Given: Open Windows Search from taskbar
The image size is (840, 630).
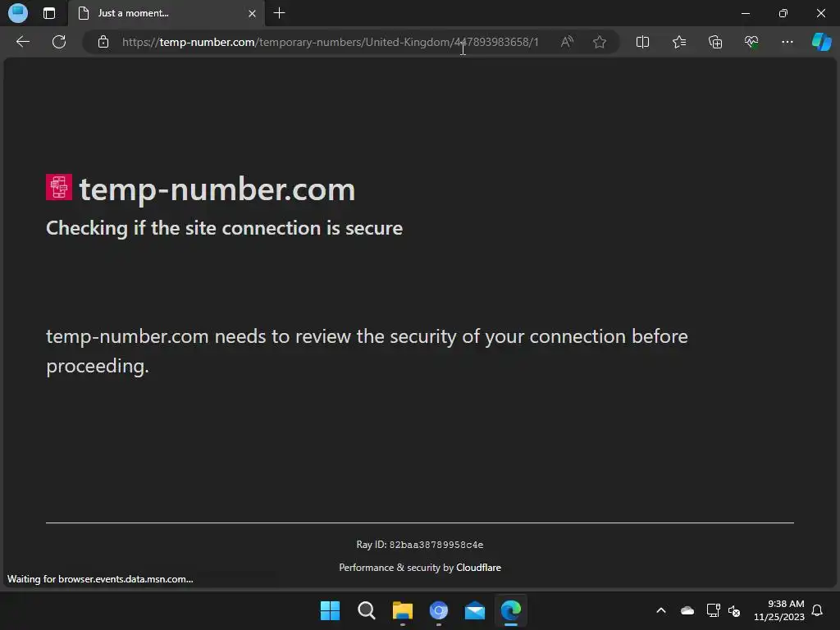Looking at the screenshot, I should click(x=367, y=610).
